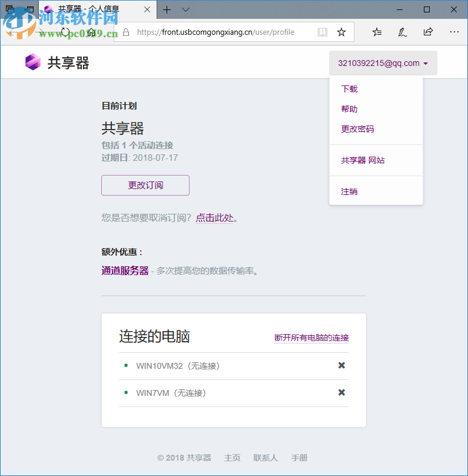This screenshot has height=476, width=468.
Task: Select the 共享器 - 个人信息 browser tab
Action: click(98, 9)
